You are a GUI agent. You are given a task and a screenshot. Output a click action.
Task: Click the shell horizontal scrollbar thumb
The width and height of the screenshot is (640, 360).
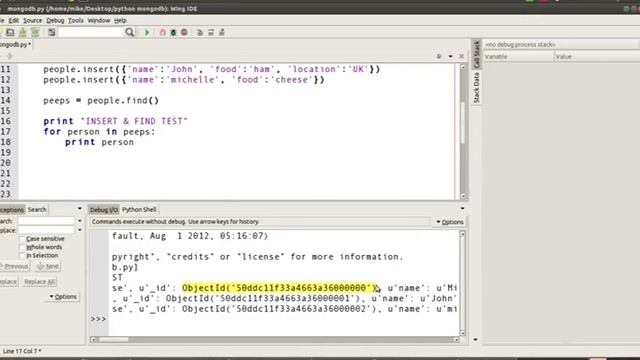113,340
